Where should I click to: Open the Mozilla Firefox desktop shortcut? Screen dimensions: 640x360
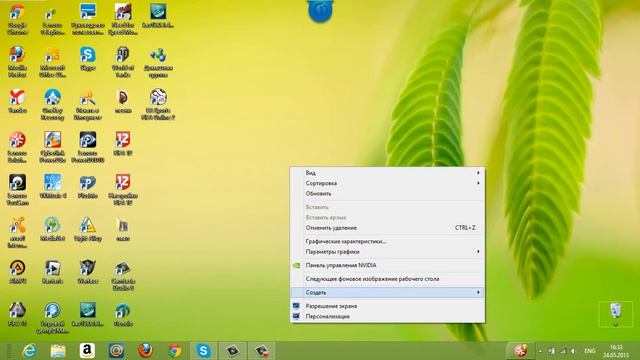point(17,62)
